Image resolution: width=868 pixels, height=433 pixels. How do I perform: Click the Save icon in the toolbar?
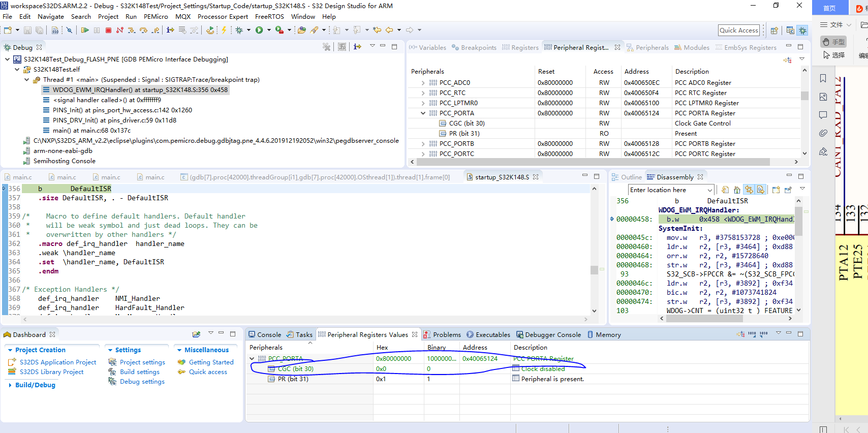point(27,30)
